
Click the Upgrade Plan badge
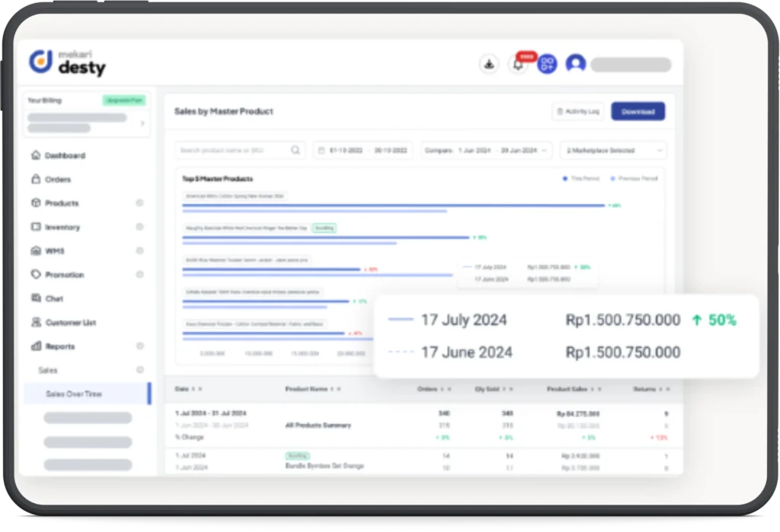[x=123, y=100]
